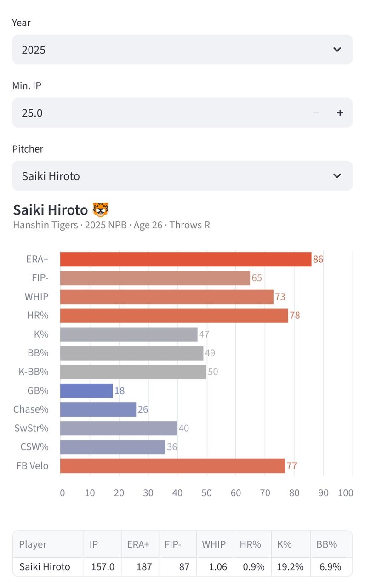Click the FIP- bar in chart

pyautogui.click(x=155, y=278)
